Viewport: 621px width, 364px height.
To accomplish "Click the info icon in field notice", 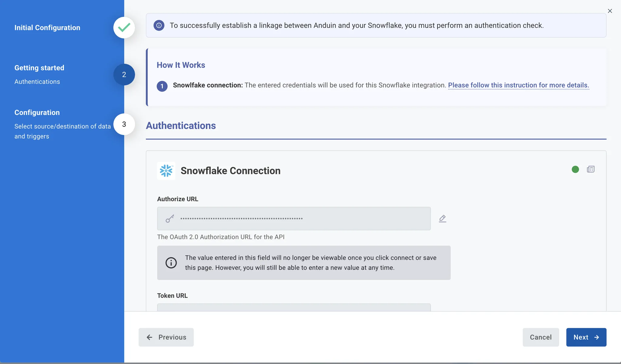I will click(171, 263).
